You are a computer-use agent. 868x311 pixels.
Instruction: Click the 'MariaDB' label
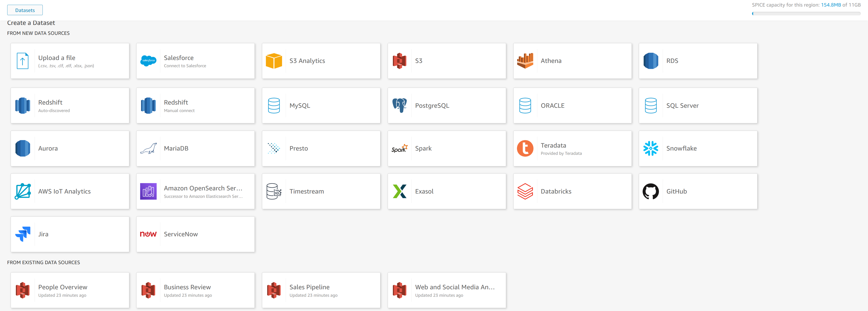[176, 148]
